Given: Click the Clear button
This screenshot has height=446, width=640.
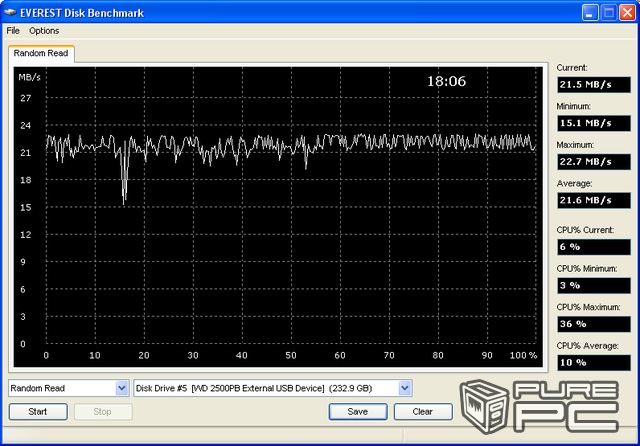Looking at the screenshot, I should (423, 411).
